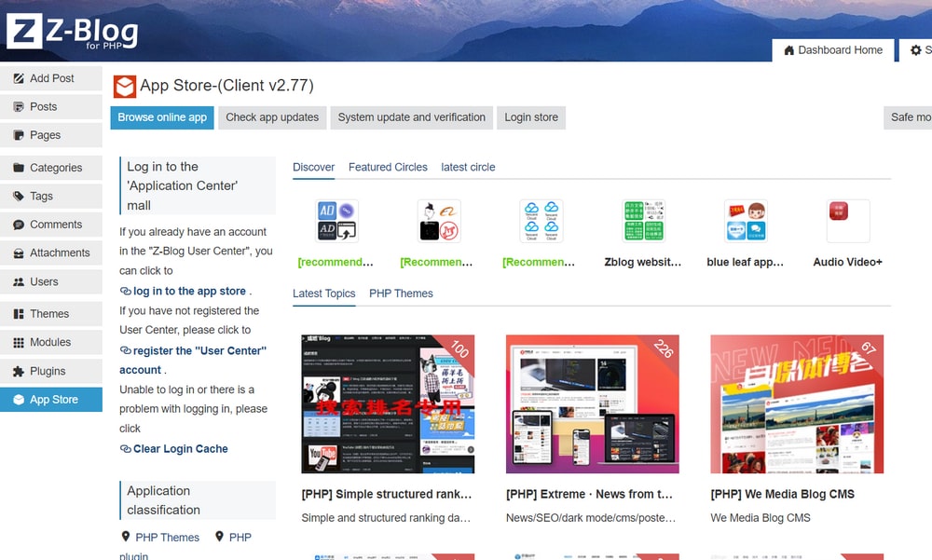
Task: Open the second recommended circle with panda icon
Action: pyautogui.click(x=439, y=221)
